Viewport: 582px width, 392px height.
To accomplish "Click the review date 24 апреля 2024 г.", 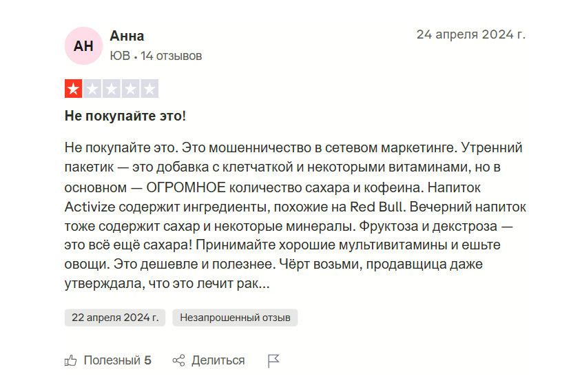I will click(x=470, y=34).
